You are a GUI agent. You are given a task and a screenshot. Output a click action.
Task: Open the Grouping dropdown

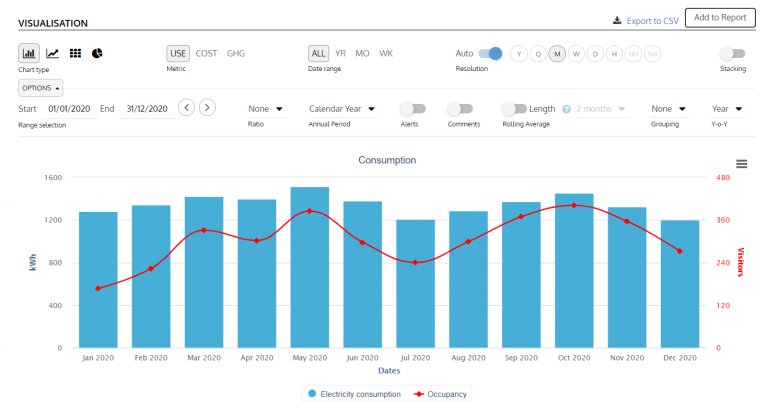668,109
